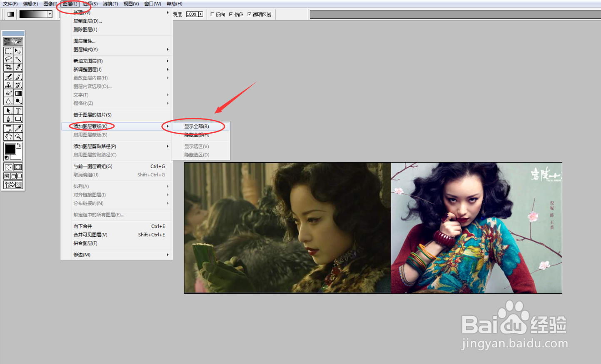Select the Airbrush tool
The image size is (601, 364).
(x=8, y=77)
